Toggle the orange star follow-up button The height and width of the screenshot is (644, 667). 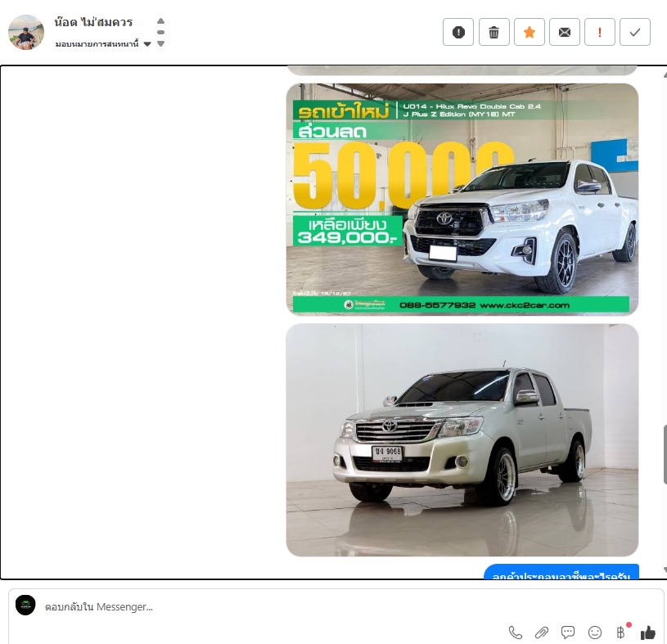coord(530,32)
